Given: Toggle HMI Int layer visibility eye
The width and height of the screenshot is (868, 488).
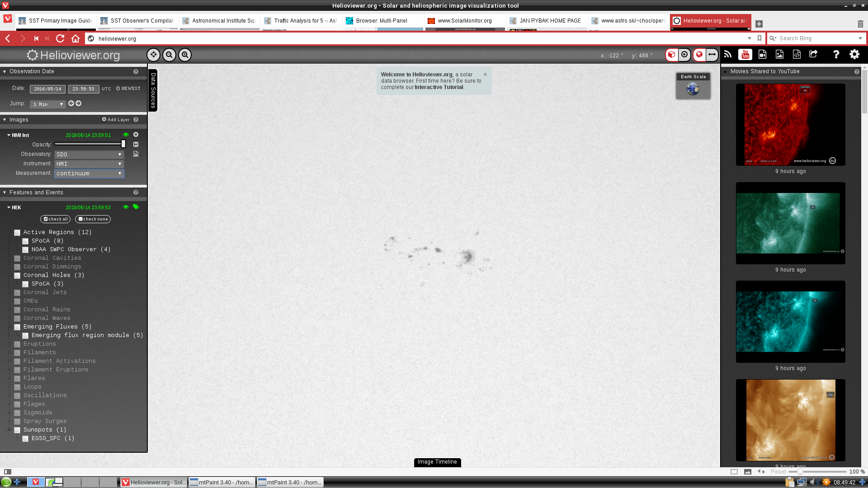Looking at the screenshot, I should (126, 135).
